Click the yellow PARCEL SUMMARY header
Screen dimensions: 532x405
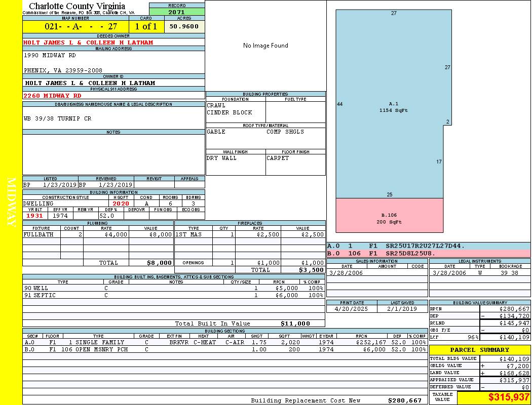pos(479,350)
